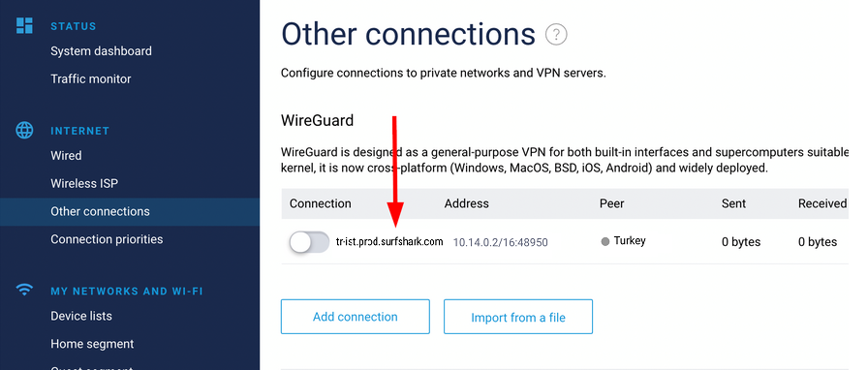The height and width of the screenshot is (370, 868).
Task: Select Other connections in sidebar
Action: point(130,211)
